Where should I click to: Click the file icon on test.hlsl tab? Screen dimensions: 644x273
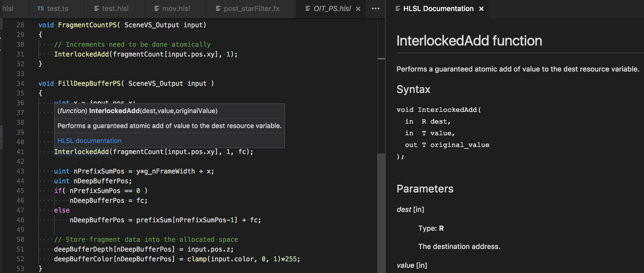(x=97, y=8)
